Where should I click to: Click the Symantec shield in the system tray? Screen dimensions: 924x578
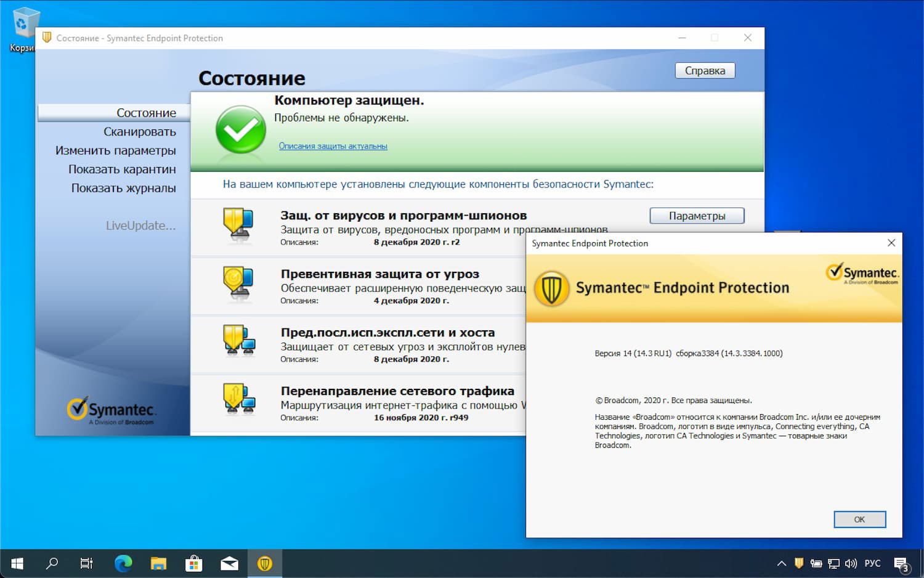tap(798, 563)
